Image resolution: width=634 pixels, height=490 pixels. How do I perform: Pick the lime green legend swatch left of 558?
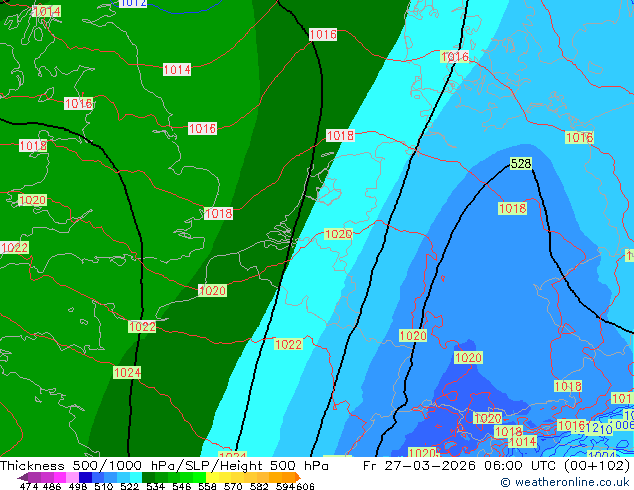click(x=200, y=477)
